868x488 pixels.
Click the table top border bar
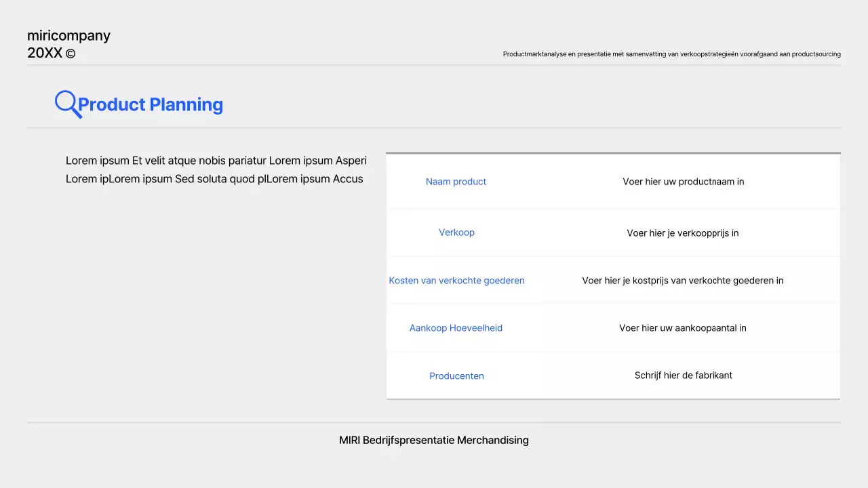tap(613, 153)
